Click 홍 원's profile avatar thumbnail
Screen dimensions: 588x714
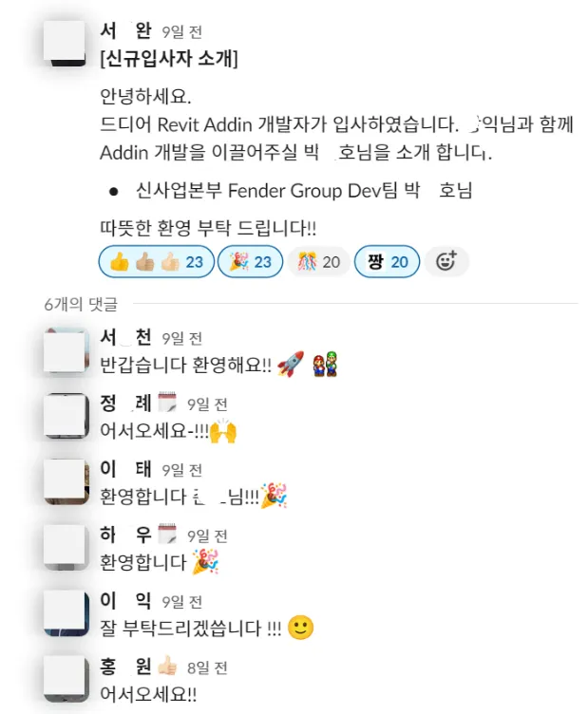[x=66, y=679]
